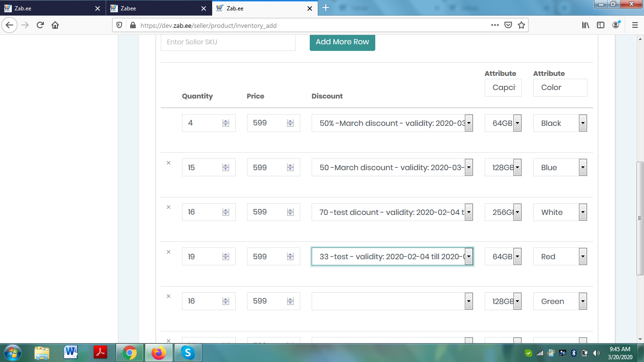
Task: Click the volume speaker tray icon
Action: [596, 353]
